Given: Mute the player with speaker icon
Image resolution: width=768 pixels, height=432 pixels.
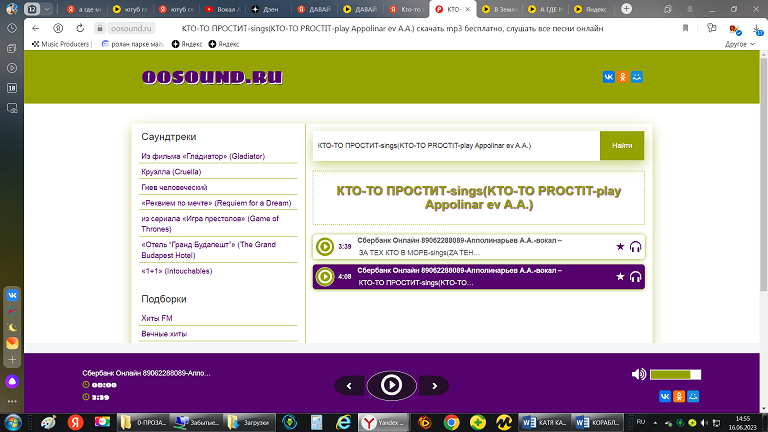Looking at the screenshot, I should 639,375.
